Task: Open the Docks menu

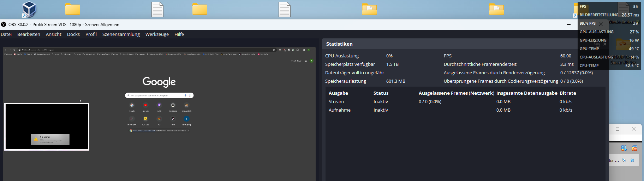Action: click(x=73, y=34)
